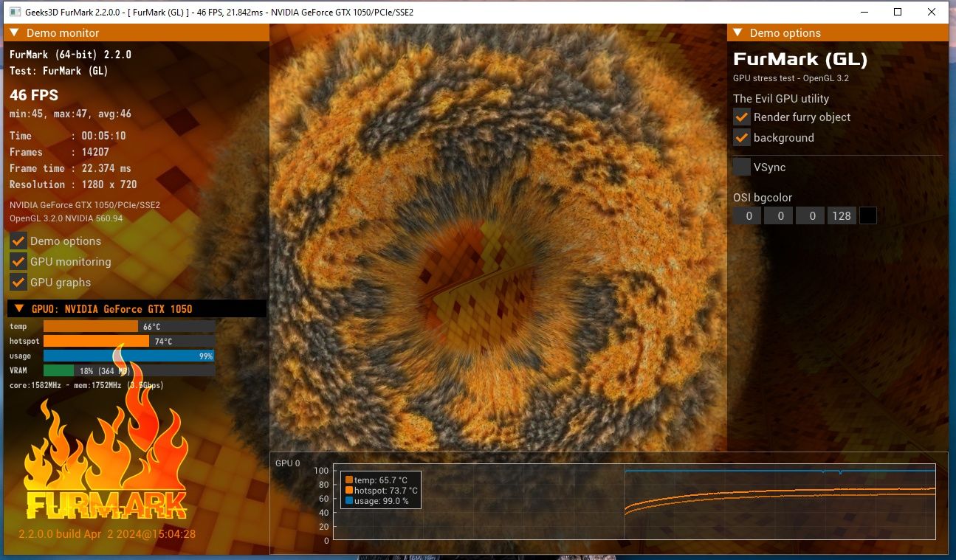Click the FurMark (GL) heading in options
This screenshot has width=956, height=560.
click(800, 59)
